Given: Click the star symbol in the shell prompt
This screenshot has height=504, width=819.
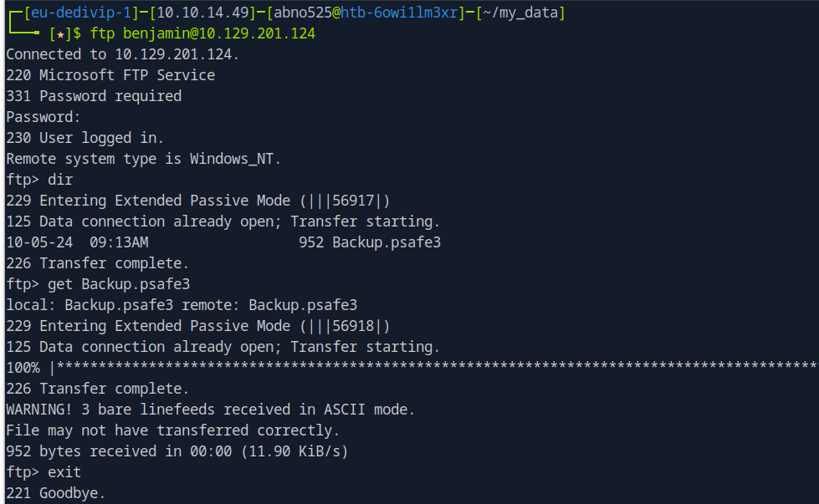Looking at the screenshot, I should tap(59, 33).
